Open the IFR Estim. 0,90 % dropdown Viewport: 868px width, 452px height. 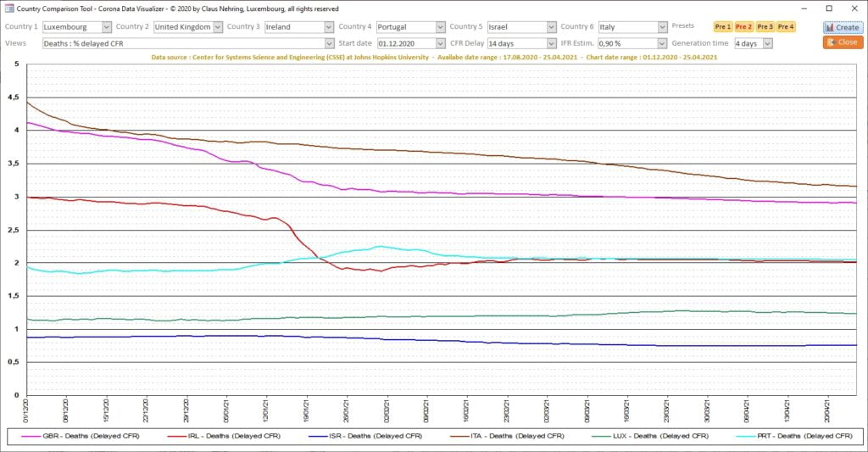[662, 43]
